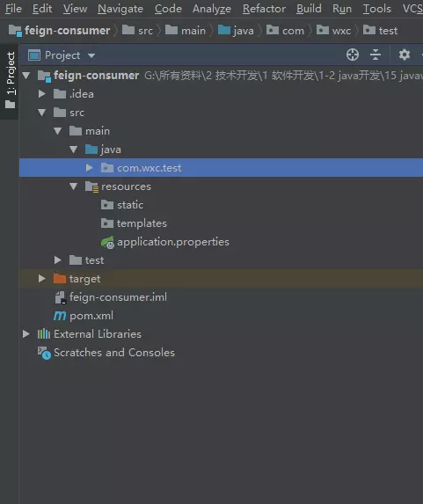
Task: Open the Tools menu
Action: (377, 9)
